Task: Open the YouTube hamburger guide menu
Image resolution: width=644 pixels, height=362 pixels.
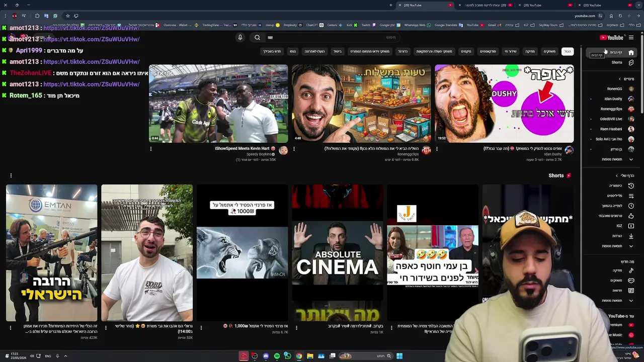Action: click(x=631, y=38)
